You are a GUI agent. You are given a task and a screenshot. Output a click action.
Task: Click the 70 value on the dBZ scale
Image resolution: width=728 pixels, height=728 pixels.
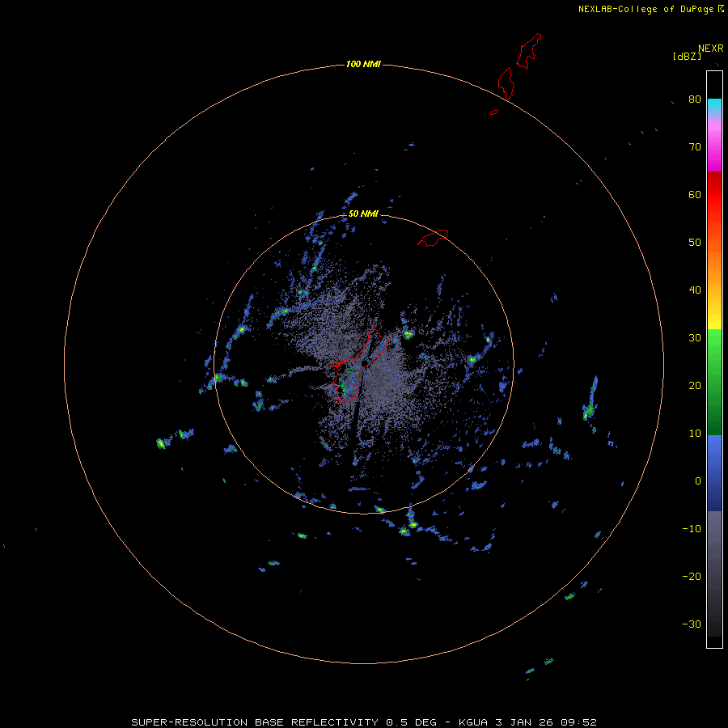pyautogui.click(x=695, y=146)
